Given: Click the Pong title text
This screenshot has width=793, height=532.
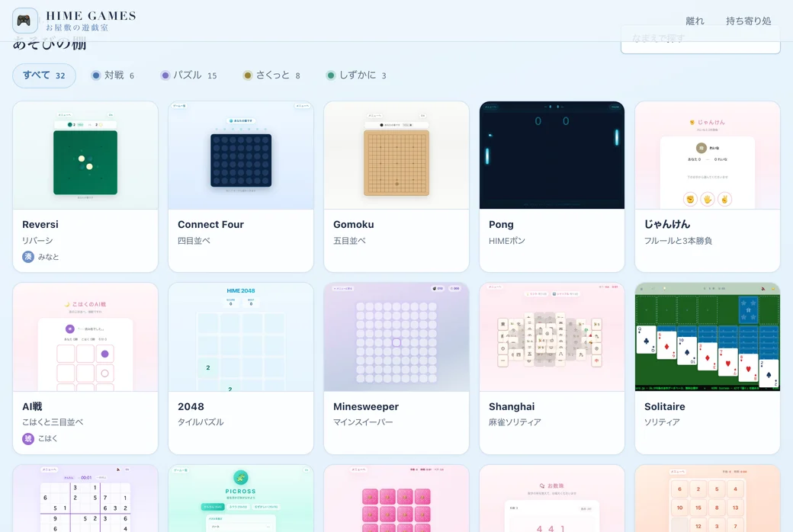Looking at the screenshot, I should point(501,225).
